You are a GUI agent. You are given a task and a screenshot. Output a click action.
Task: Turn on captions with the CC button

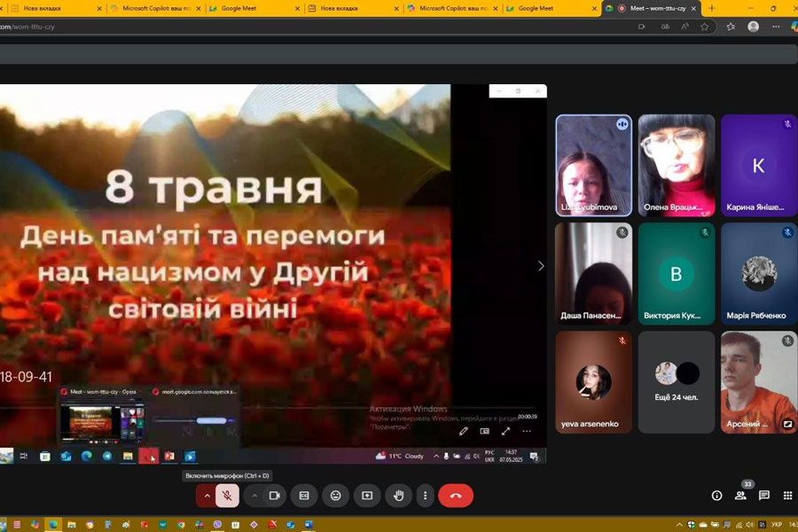tap(304, 496)
